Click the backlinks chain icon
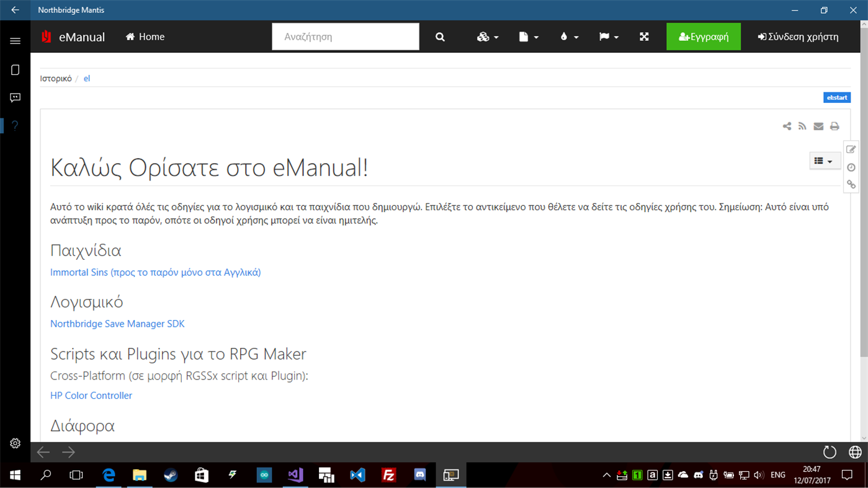The image size is (868, 488). pyautogui.click(x=851, y=184)
